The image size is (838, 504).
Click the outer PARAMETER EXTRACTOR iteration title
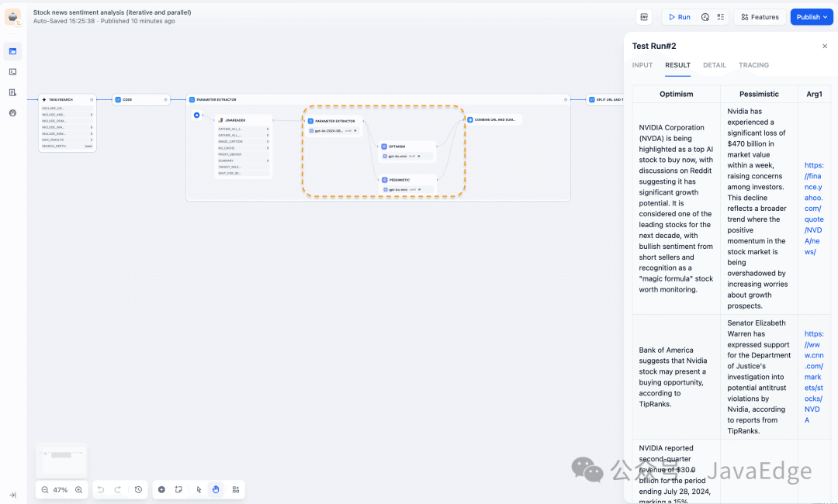pyautogui.click(x=216, y=99)
